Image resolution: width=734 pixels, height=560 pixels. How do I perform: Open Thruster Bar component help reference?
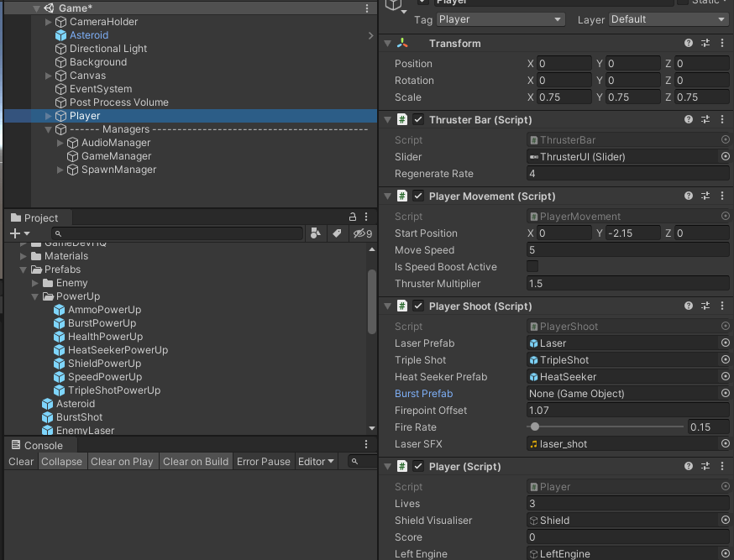(x=688, y=119)
